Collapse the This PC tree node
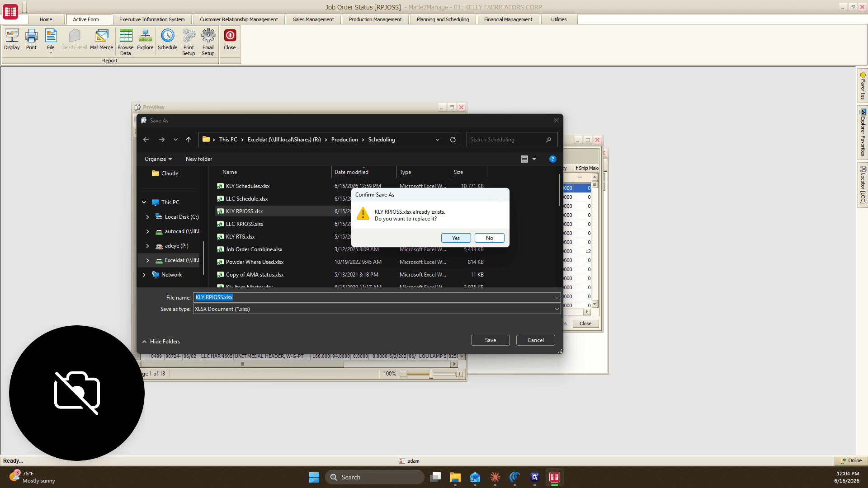Viewport: 868px width, 488px height. click(x=144, y=202)
